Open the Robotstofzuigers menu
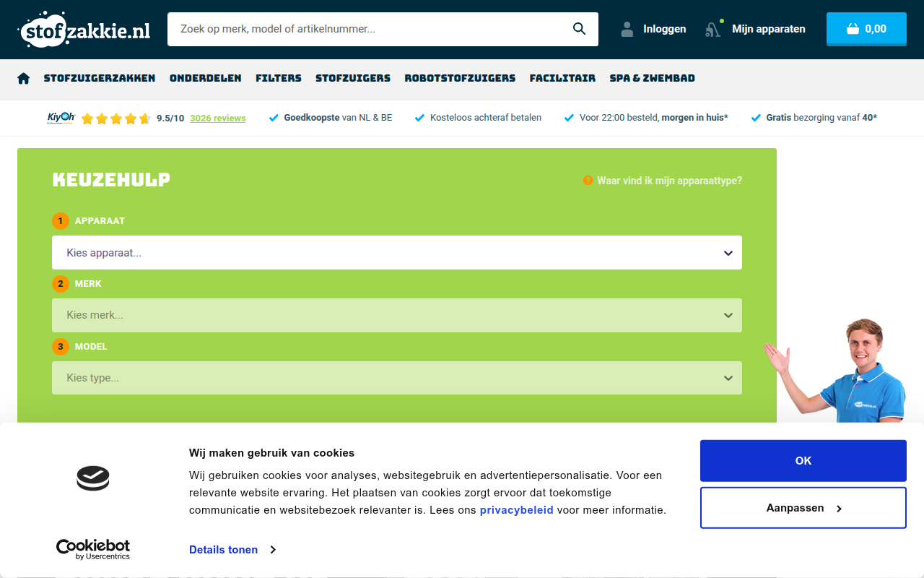The image size is (924, 578). [460, 78]
